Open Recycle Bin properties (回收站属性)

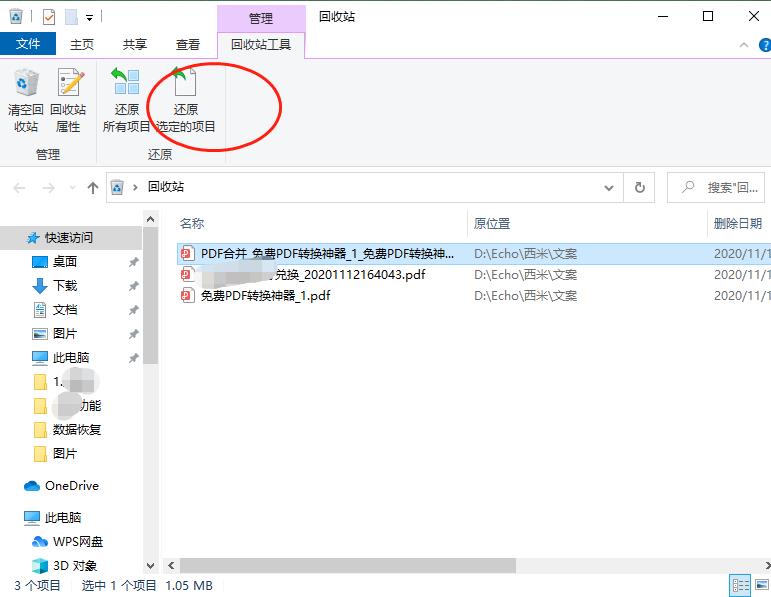click(x=68, y=99)
